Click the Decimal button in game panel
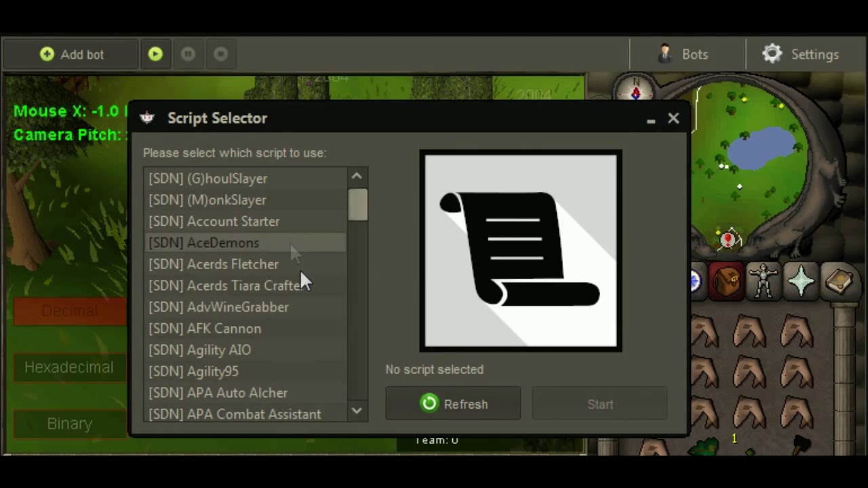The height and width of the screenshot is (488, 868). pos(69,311)
